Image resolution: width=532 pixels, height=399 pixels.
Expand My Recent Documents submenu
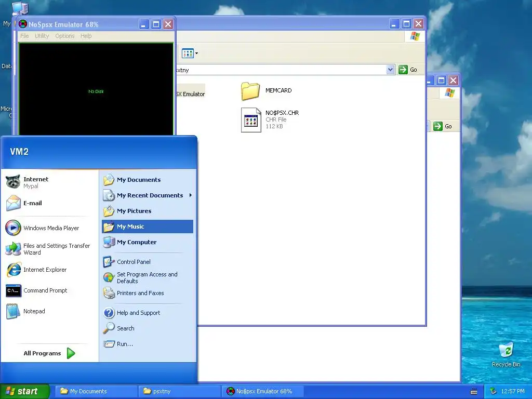pos(147,195)
